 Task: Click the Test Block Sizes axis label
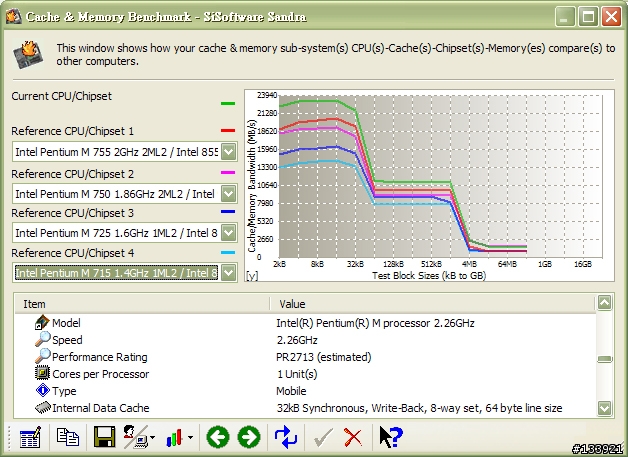(x=429, y=276)
